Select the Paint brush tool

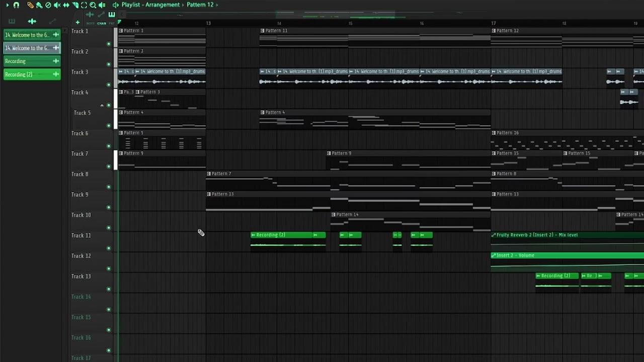coord(39,5)
